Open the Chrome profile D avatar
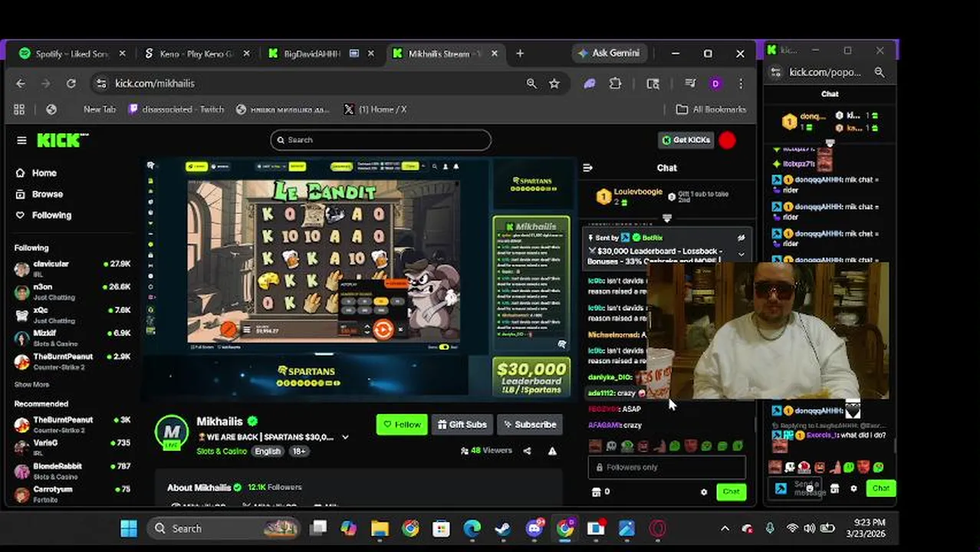Image resolution: width=980 pixels, height=552 pixels. coord(715,84)
